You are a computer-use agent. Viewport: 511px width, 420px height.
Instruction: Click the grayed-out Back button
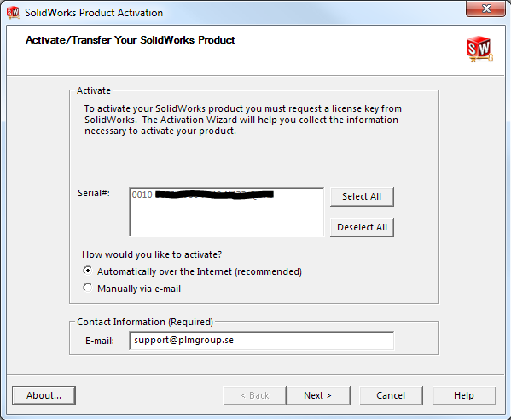click(x=254, y=395)
